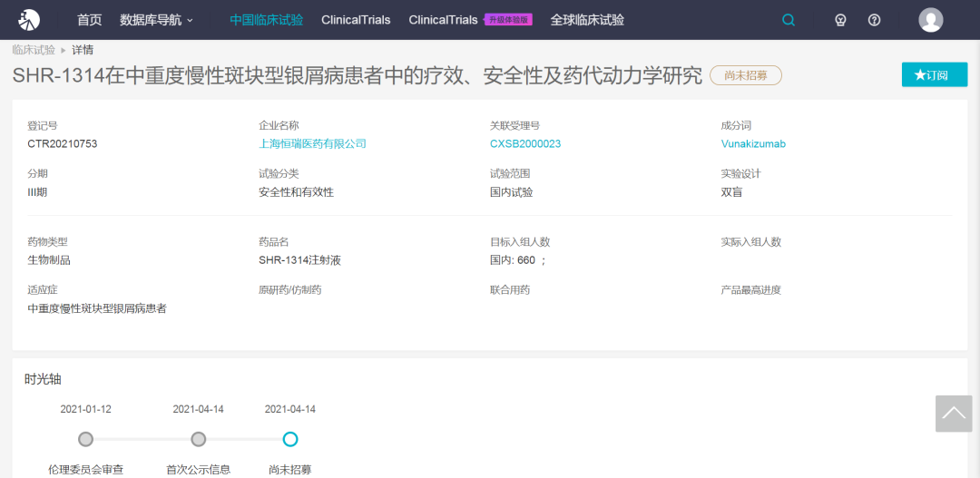
Task: Click the medal icon in the header
Action: (x=840, y=20)
